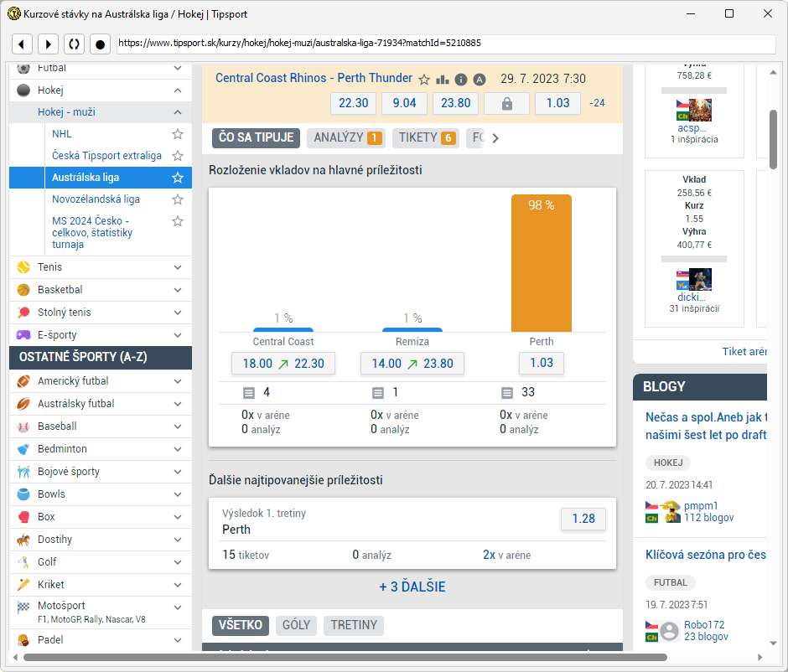Open match statistics bar chart icon
The width and height of the screenshot is (788, 672).
[x=443, y=80]
